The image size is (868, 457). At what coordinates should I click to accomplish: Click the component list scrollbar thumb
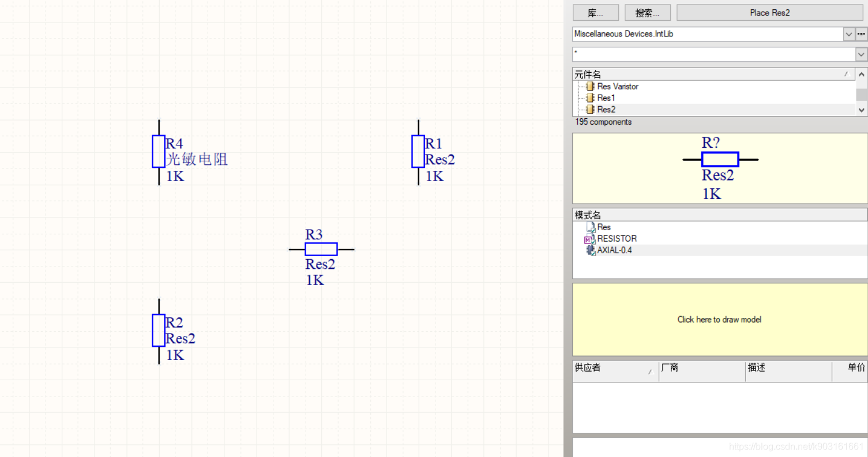(x=862, y=95)
